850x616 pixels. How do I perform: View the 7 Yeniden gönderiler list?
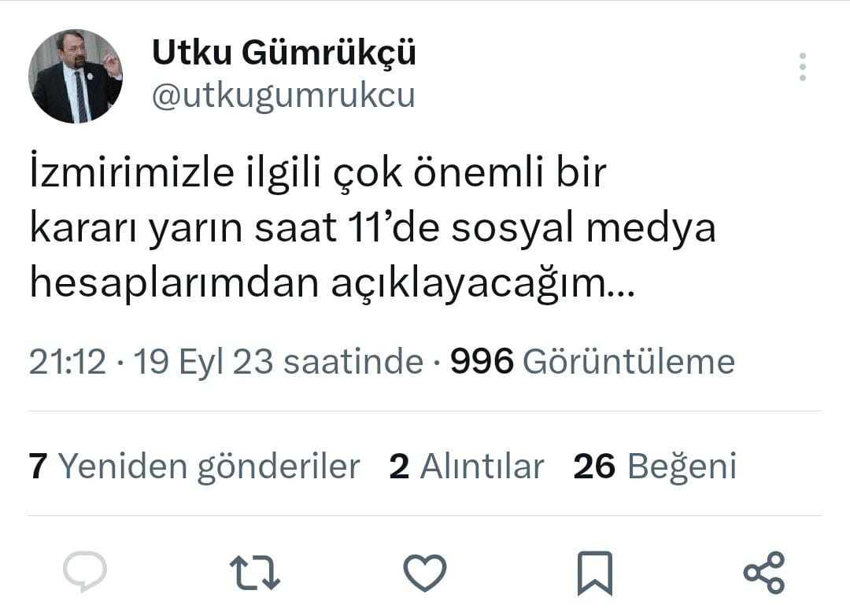pyautogui.click(x=194, y=466)
